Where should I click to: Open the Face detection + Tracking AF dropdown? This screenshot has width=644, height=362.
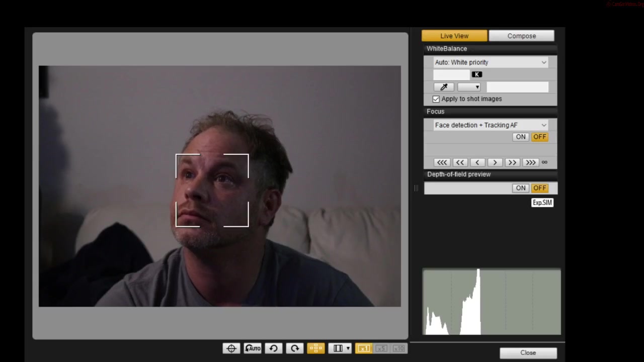pyautogui.click(x=491, y=125)
